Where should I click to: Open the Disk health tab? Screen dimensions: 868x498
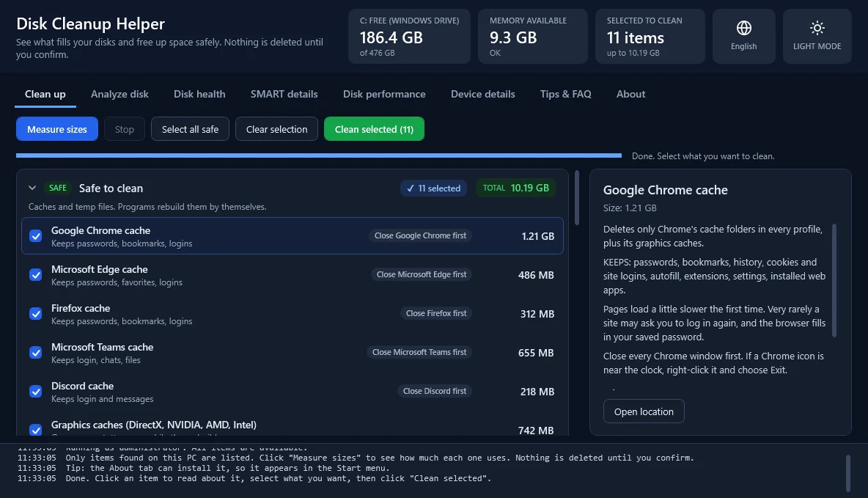click(199, 94)
